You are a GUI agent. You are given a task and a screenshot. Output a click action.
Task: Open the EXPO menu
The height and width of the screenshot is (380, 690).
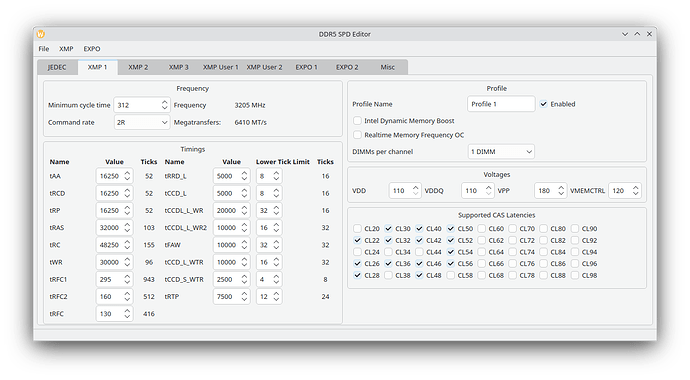[92, 49]
